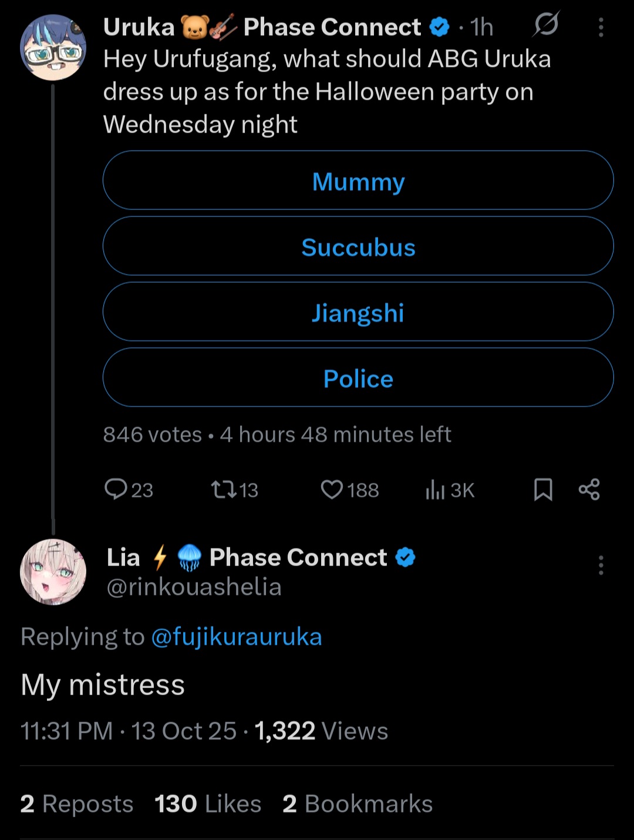Image resolution: width=634 pixels, height=840 pixels.
Task: Open more options on Lia's reply
Action: 601,565
